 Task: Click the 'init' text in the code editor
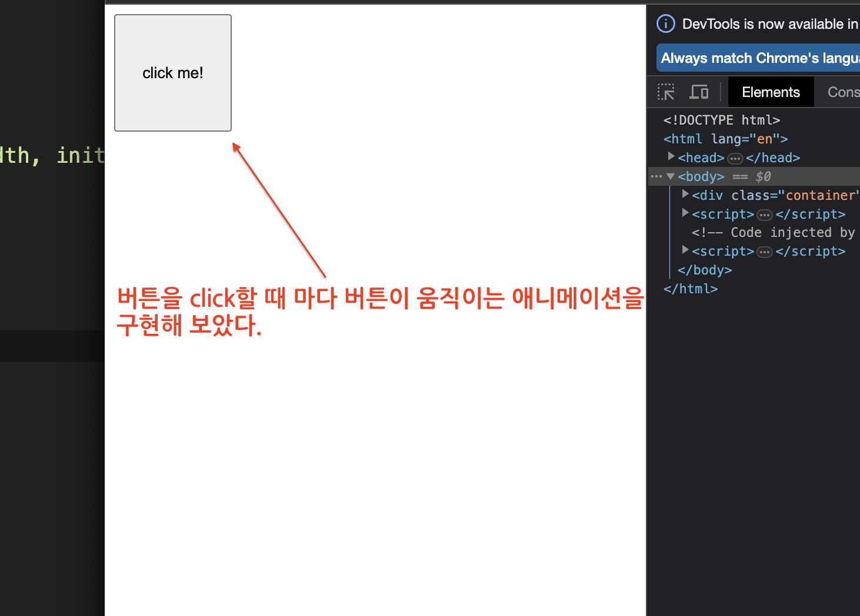[x=81, y=155]
